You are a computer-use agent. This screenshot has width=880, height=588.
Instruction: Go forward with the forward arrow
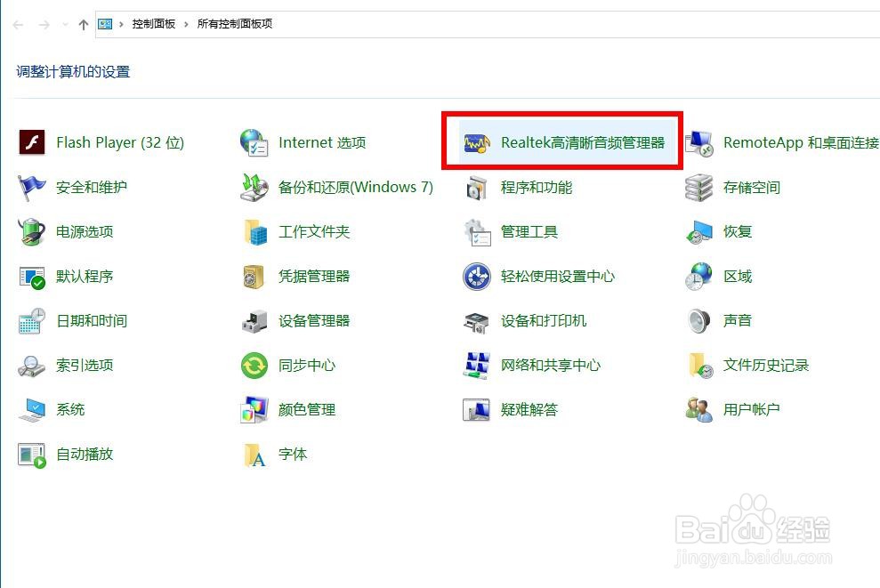click(44, 24)
